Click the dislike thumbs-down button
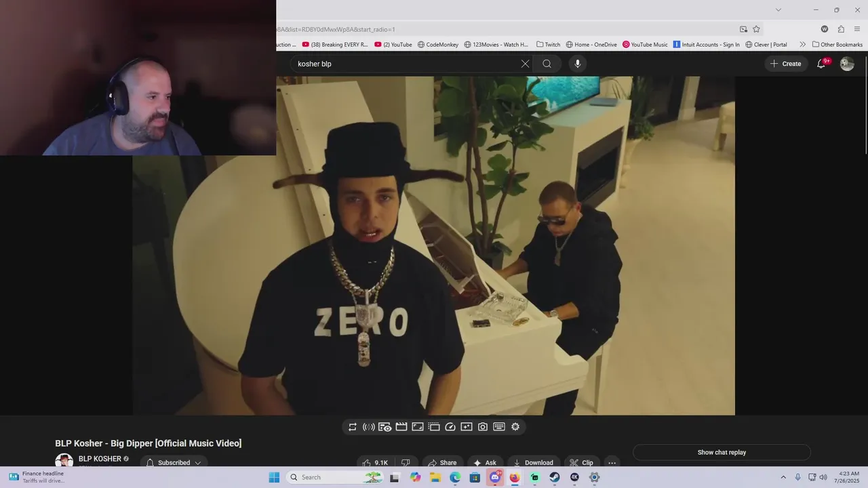This screenshot has width=868, height=488. click(406, 462)
